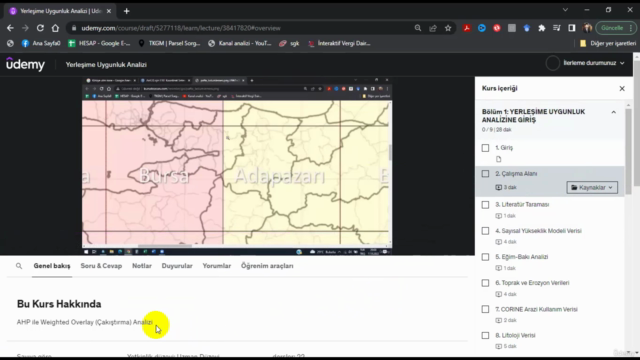Open the browser side panel icon
The image size is (640, 360).
coord(572,28)
